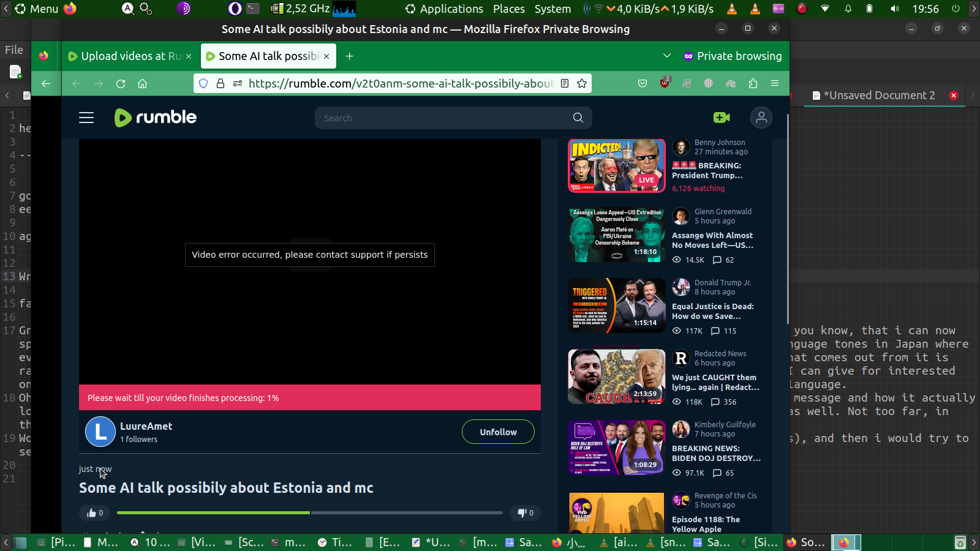Viewport: 980px width, 551px height.
Task: Select the Unsaved Document 2 editor tab
Action: (879, 96)
